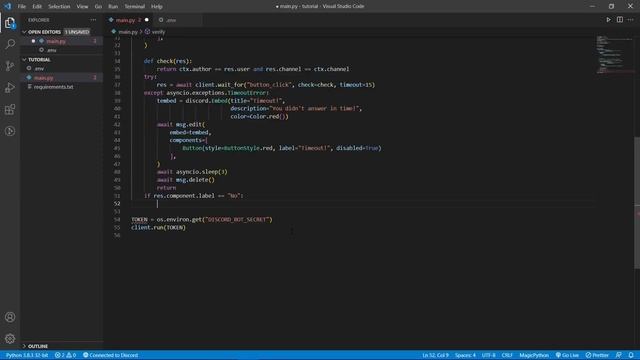Start the Go Live server
The width and height of the screenshot is (640, 360).
click(x=567, y=355)
